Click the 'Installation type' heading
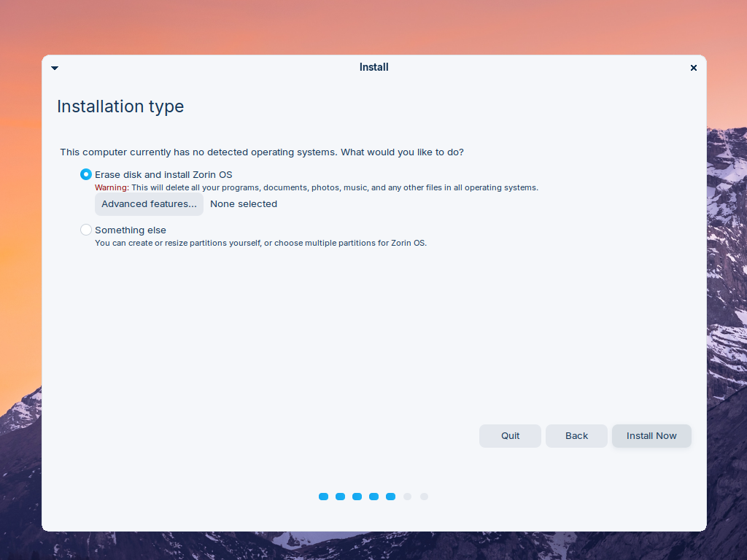 click(x=120, y=106)
